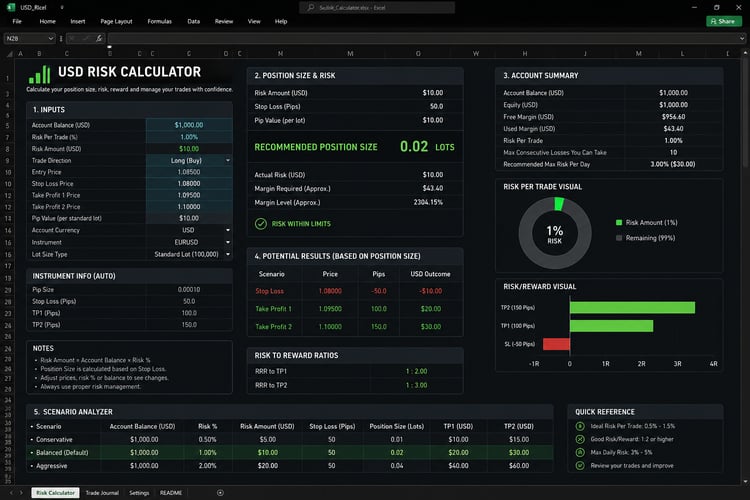Click the Risk Within Limits checkmark icon
This screenshot has height=500, width=750.
coord(261,223)
